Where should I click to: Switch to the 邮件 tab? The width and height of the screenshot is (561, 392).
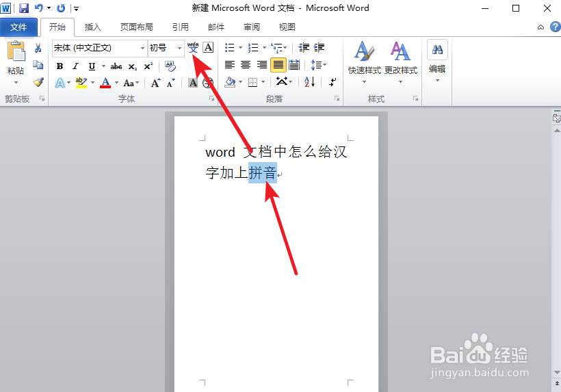point(216,27)
